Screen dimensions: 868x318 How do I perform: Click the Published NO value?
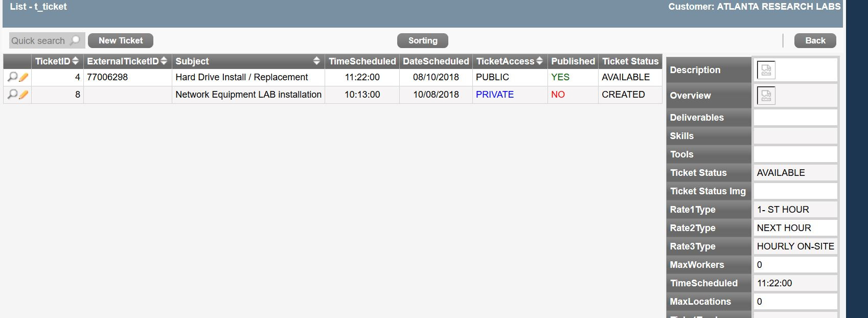(558, 95)
